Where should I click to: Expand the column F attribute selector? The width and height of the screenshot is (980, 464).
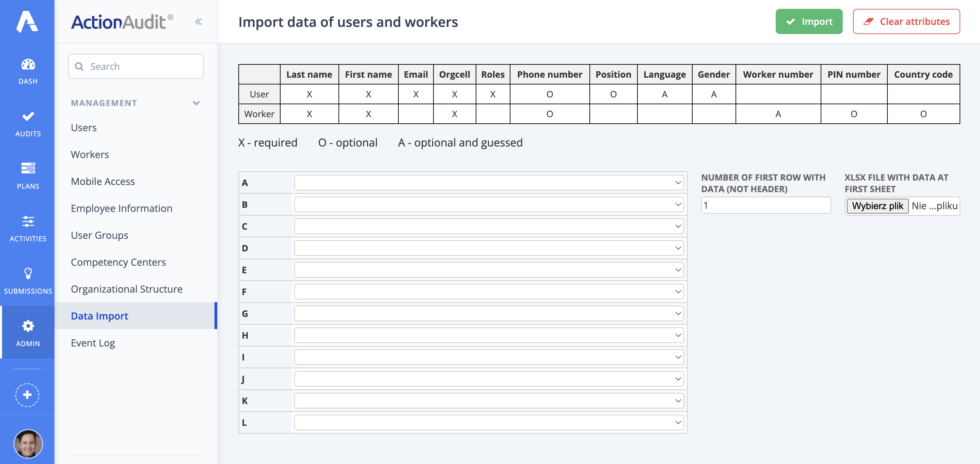click(x=489, y=291)
